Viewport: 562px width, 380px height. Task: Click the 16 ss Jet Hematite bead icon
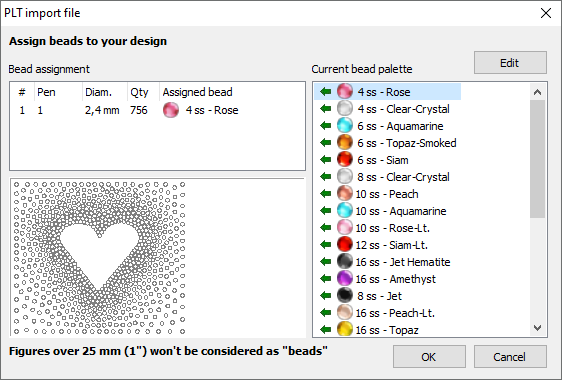coord(345,262)
